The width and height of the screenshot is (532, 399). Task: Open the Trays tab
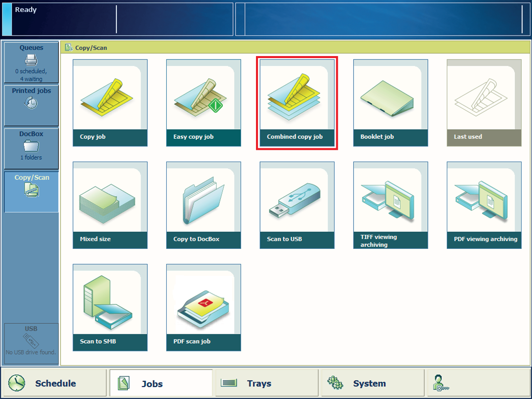coord(267,383)
